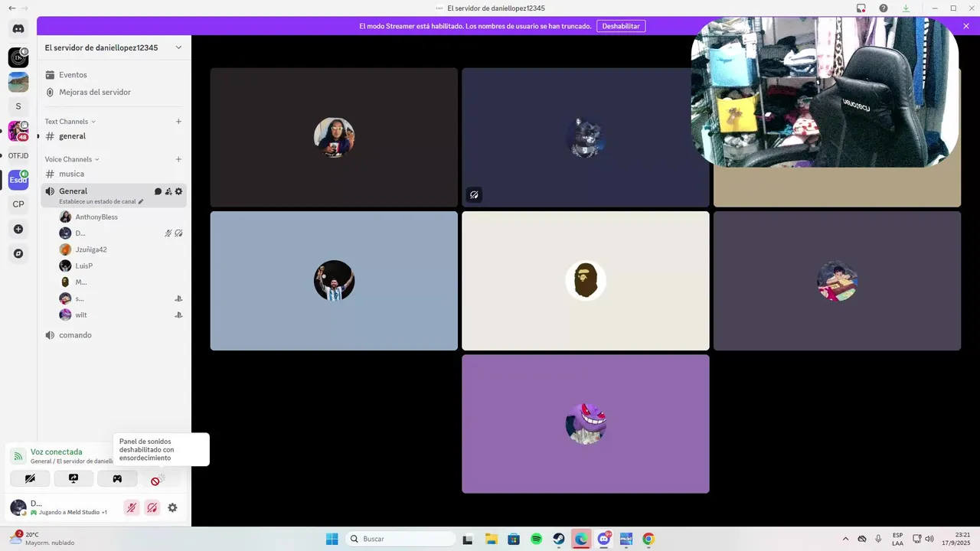This screenshot has width=980, height=551.
Task: Select AnthonyBless in the voice list
Action: pos(121,217)
